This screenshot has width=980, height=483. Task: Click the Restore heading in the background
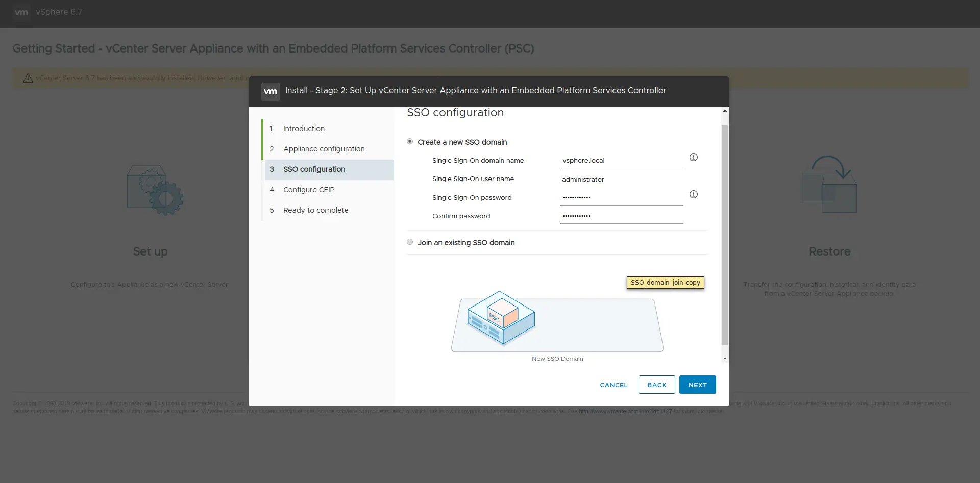[x=829, y=251]
